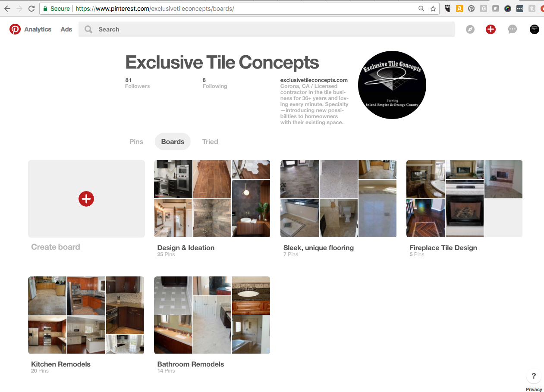
Task: Open Analytics in the header
Action: pyautogui.click(x=38, y=29)
